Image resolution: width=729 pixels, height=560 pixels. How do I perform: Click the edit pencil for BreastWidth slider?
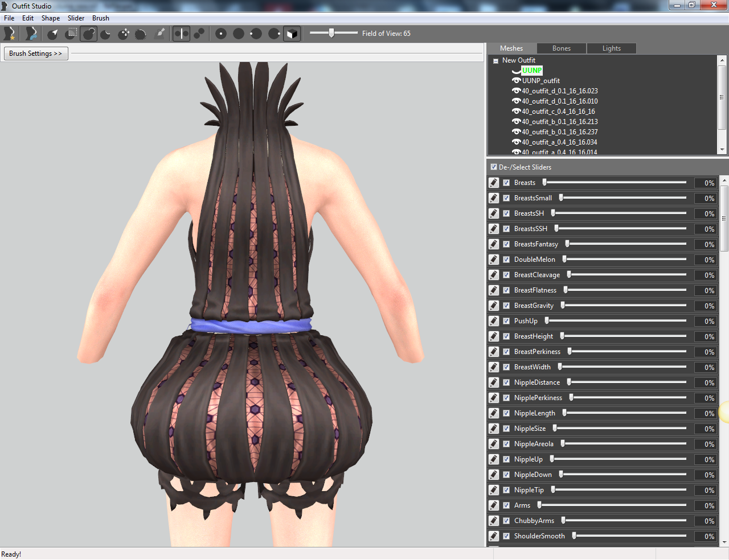click(494, 367)
